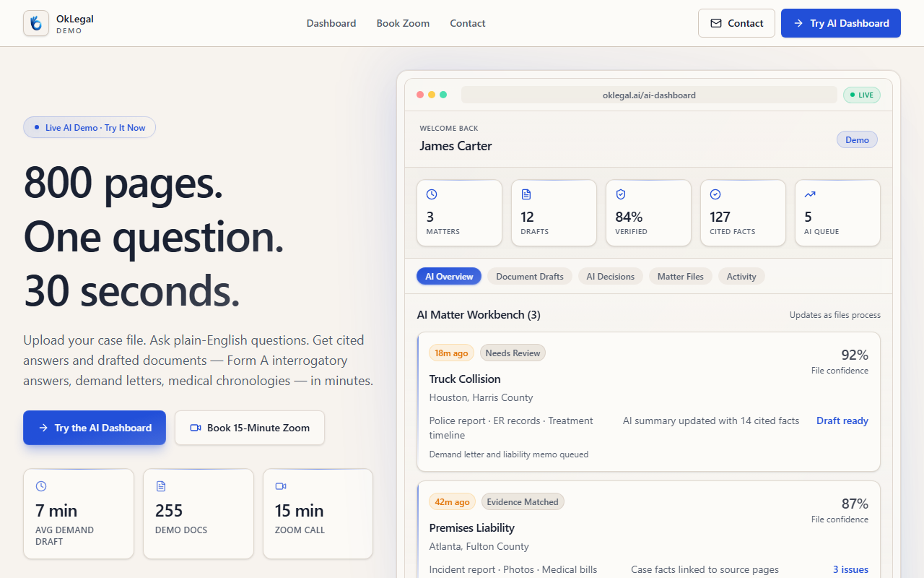Click the envelope icon on Contact button
This screenshot has width=924, height=578.
pos(716,23)
